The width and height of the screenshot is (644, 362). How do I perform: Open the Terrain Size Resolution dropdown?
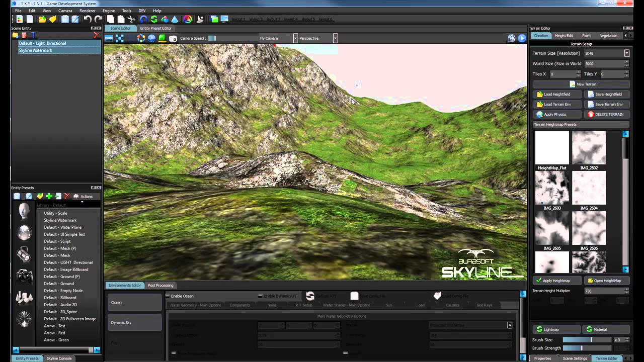click(626, 53)
